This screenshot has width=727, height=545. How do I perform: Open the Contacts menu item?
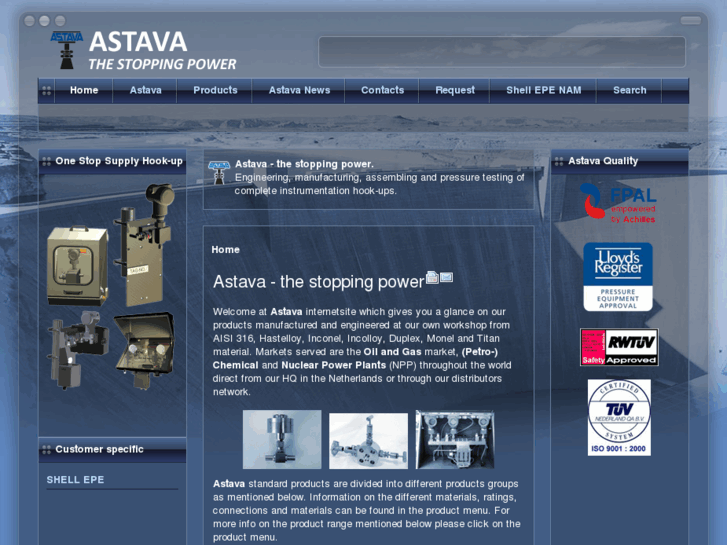(x=383, y=90)
